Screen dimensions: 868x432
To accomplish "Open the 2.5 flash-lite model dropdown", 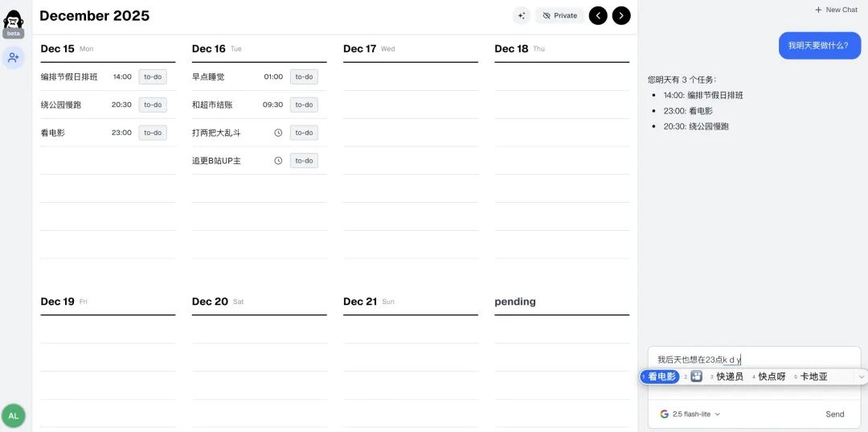I will (x=690, y=414).
